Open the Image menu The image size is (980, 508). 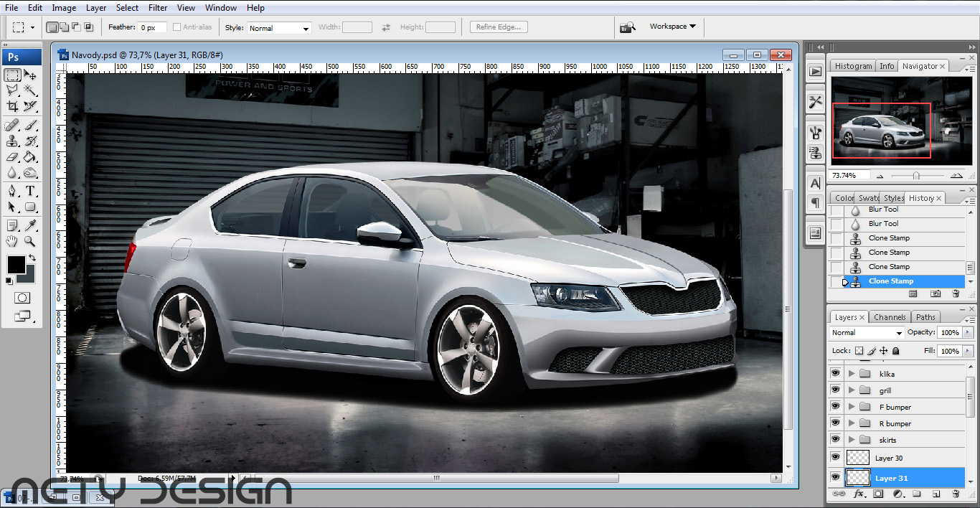tap(64, 8)
